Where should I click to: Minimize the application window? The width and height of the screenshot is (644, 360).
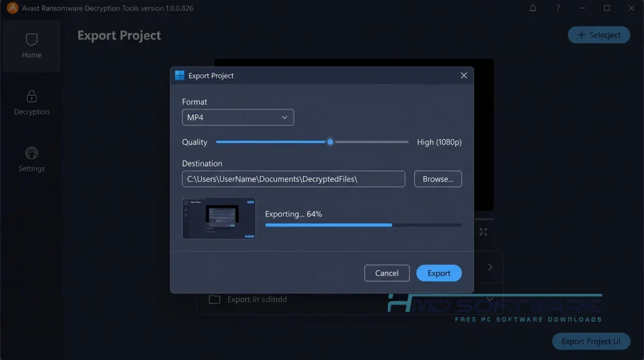582,8
